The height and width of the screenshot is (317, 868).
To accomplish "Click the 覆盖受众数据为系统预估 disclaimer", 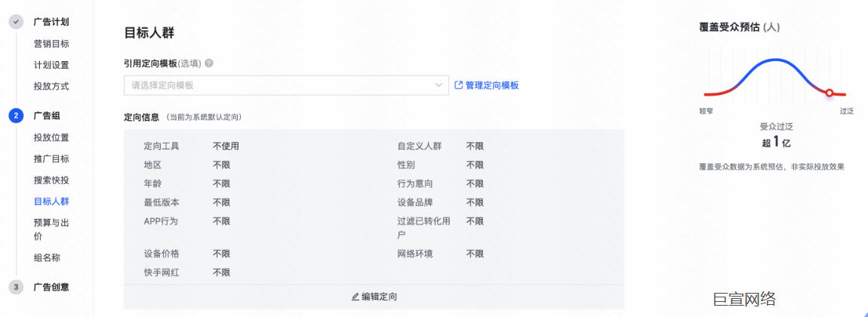I will [x=771, y=166].
